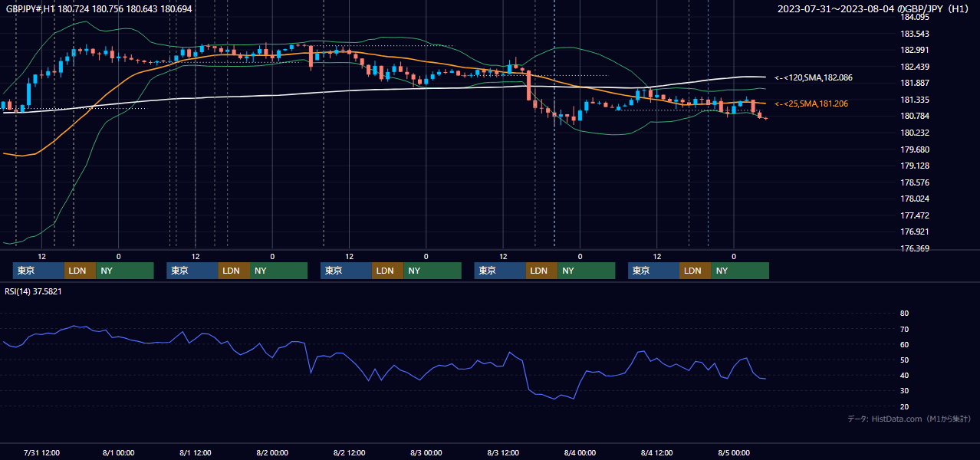Click the 8/1 00:00 time axis label
The height and width of the screenshot is (460, 980).
(x=118, y=452)
